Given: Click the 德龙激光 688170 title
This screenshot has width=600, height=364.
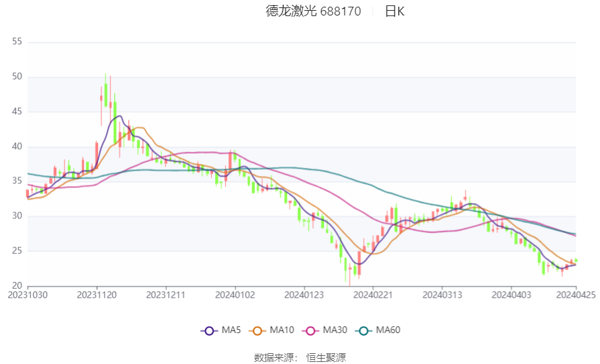Looking at the screenshot, I should click(313, 11).
